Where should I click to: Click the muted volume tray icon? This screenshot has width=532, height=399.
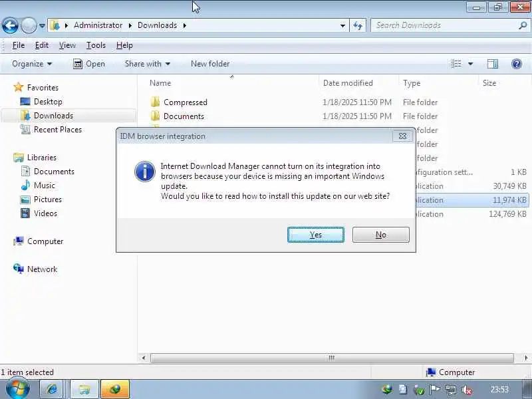coord(467,390)
